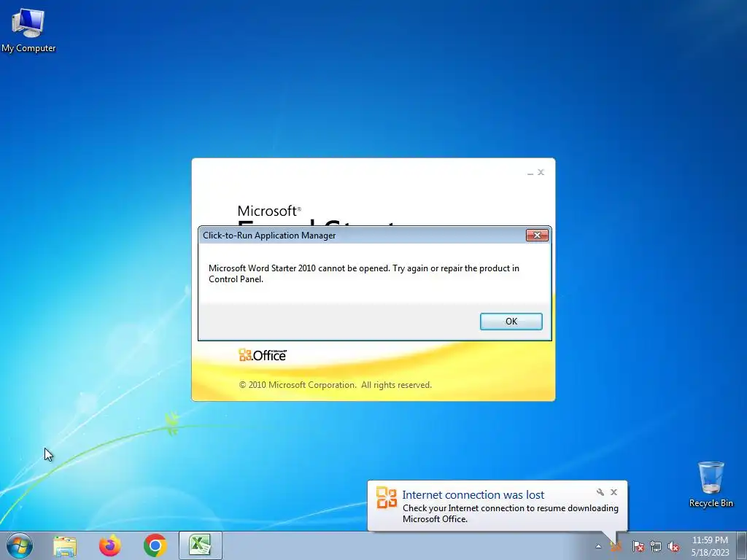This screenshot has height=560, width=747.
Task: Click the Office logo on splash screen
Action: (x=263, y=355)
